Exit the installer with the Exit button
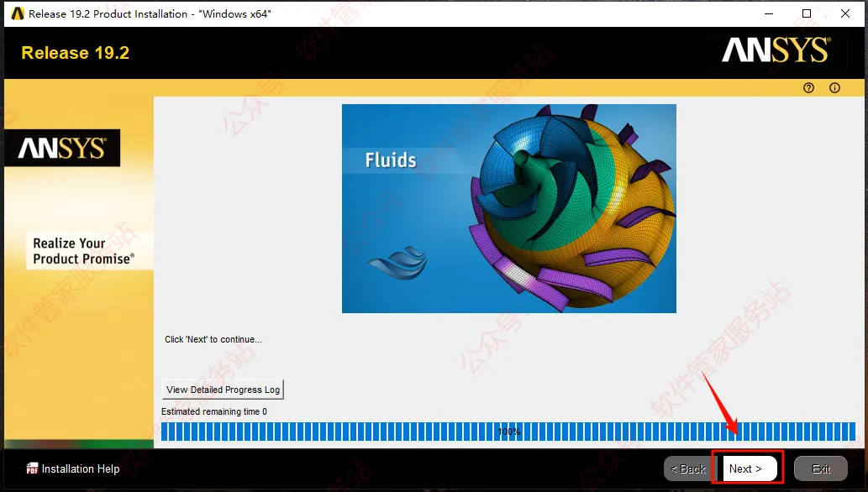Viewport: 868px width, 492px height. [821, 468]
